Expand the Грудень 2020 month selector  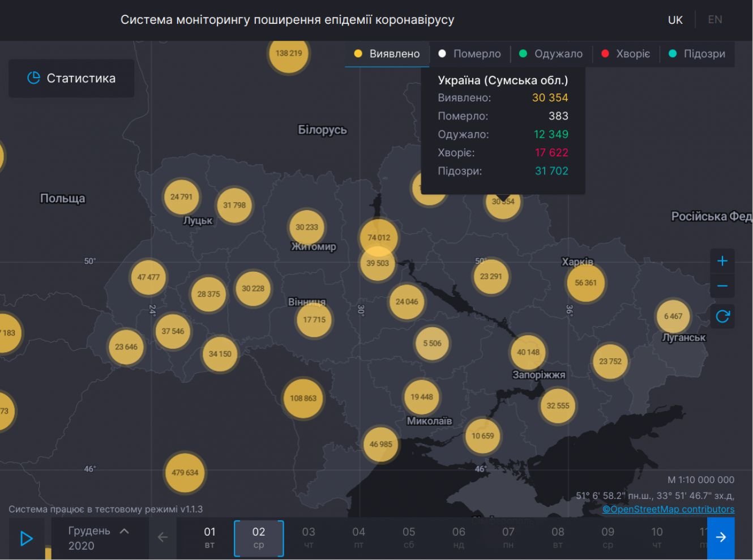coord(99,537)
